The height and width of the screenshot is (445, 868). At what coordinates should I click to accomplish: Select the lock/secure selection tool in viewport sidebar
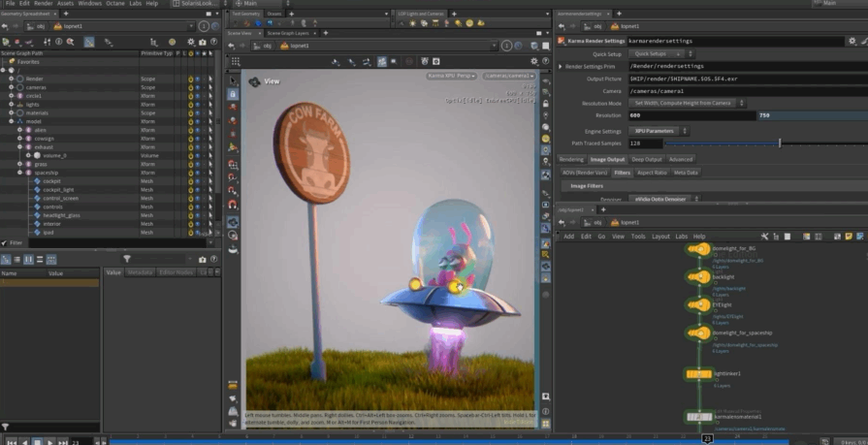[x=234, y=94]
